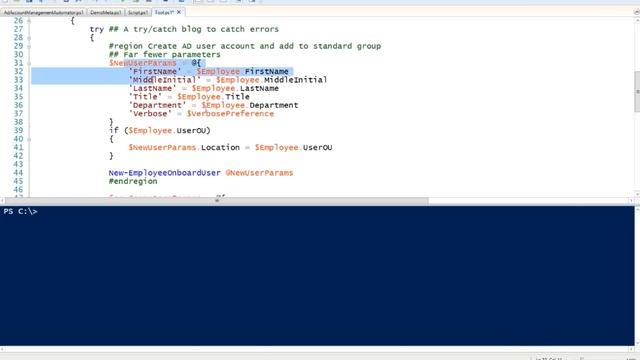
Task: Select the Script.ps1 tab
Action: pyautogui.click(x=138, y=13)
